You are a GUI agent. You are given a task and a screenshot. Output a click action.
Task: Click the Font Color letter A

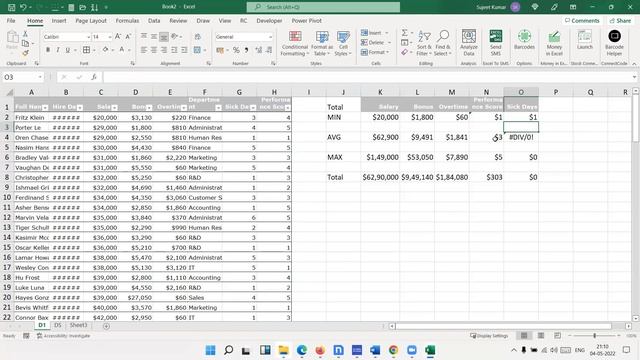click(x=122, y=50)
